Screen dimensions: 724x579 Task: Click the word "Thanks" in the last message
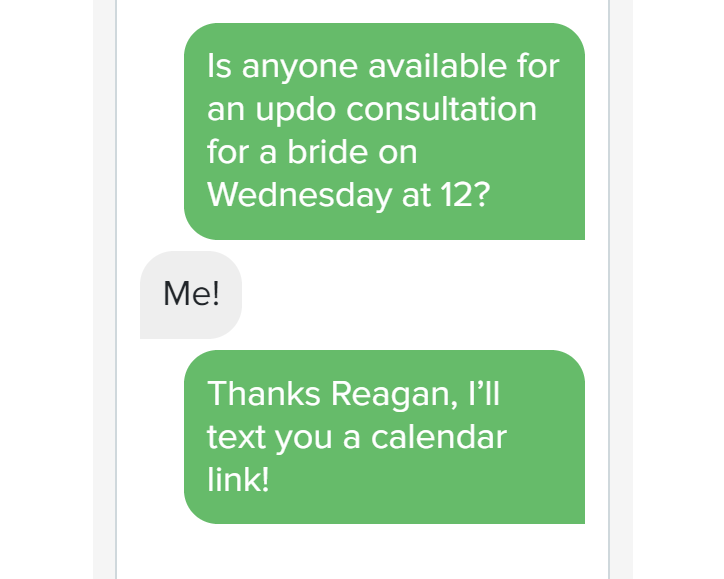264,393
